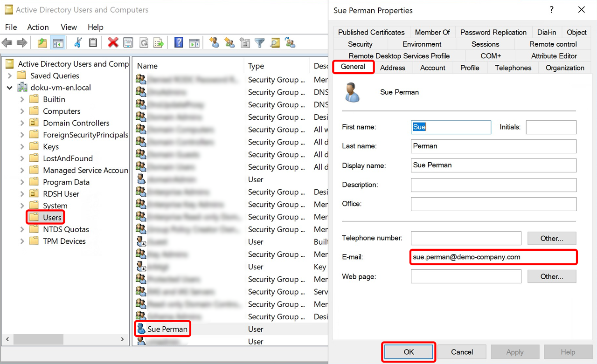The height and width of the screenshot is (364, 597).
Task: Click the show action pane icon
Action: point(194,43)
